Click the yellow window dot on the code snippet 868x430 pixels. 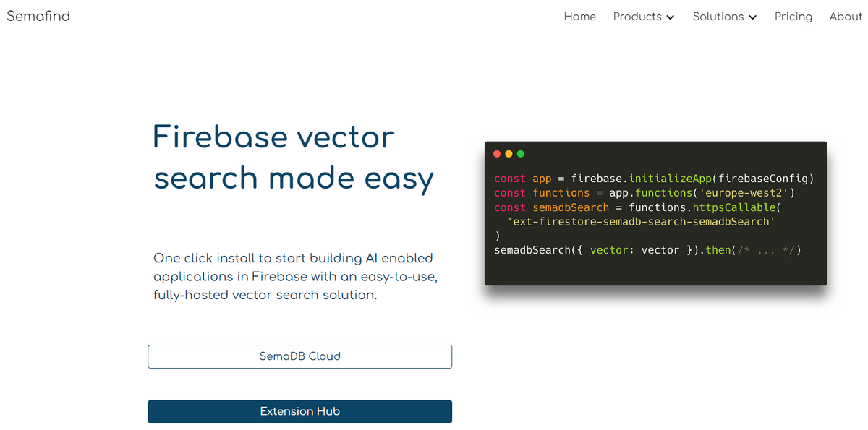[x=509, y=153]
